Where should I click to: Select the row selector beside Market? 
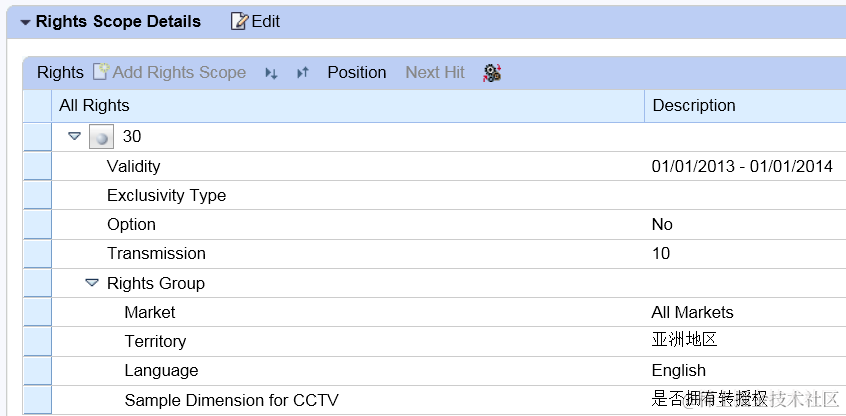[x=37, y=312]
